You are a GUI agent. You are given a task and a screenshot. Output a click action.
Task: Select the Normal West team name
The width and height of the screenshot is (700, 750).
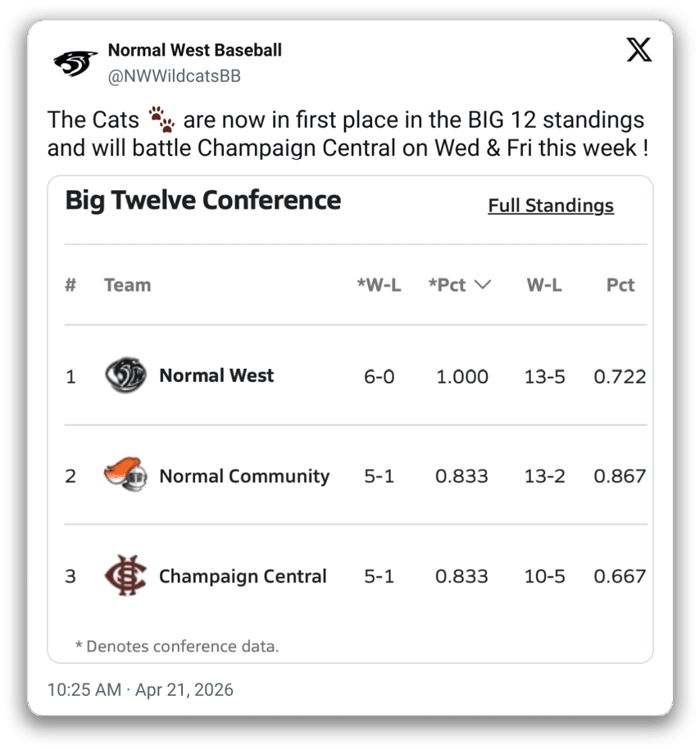click(216, 375)
